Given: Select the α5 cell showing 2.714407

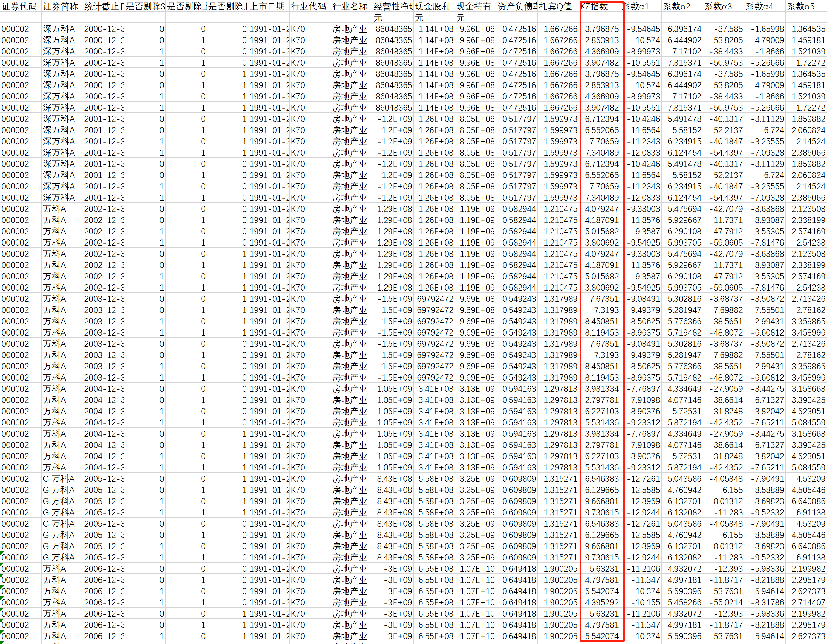Looking at the screenshot, I should (807, 602).
